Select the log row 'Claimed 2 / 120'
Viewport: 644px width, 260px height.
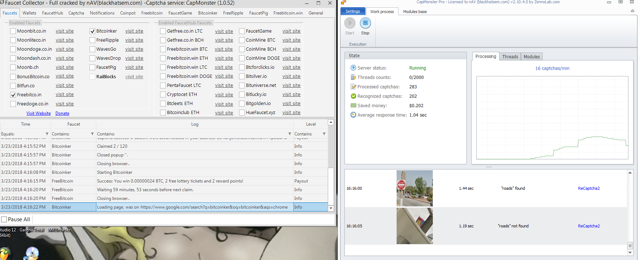[164, 146]
